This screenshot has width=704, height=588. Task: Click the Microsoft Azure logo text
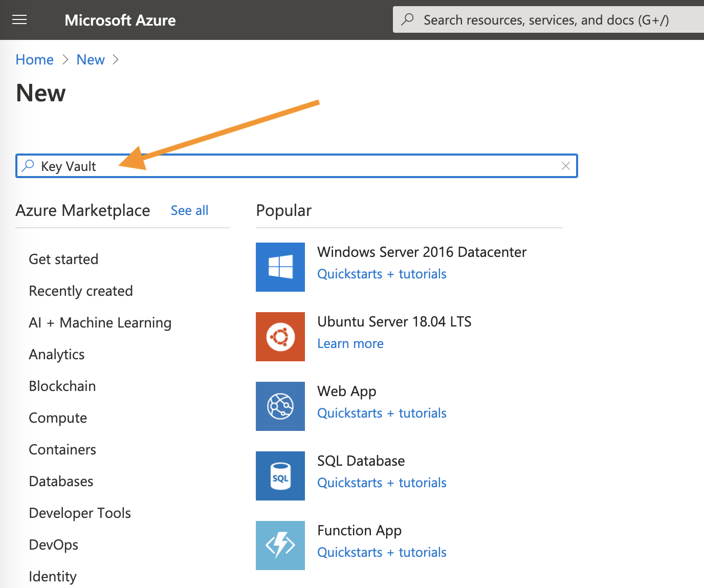tap(120, 20)
